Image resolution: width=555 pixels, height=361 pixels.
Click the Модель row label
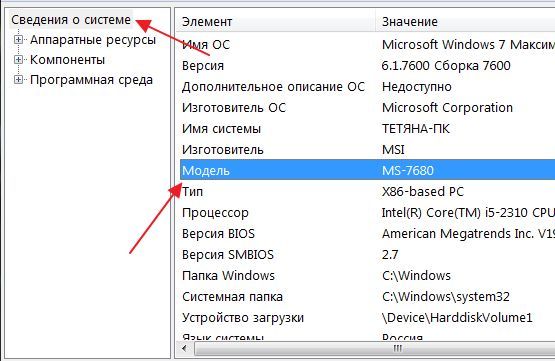pos(206,171)
